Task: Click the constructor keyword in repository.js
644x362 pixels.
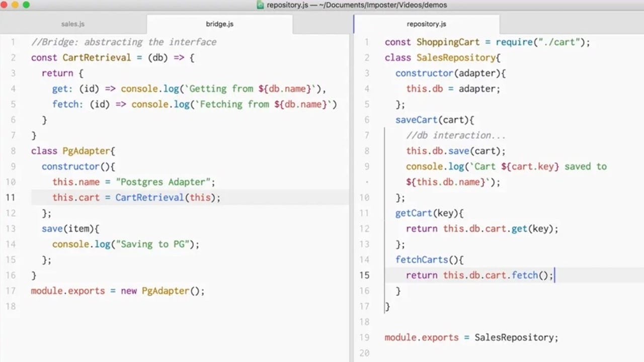Action: click(424, 73)
